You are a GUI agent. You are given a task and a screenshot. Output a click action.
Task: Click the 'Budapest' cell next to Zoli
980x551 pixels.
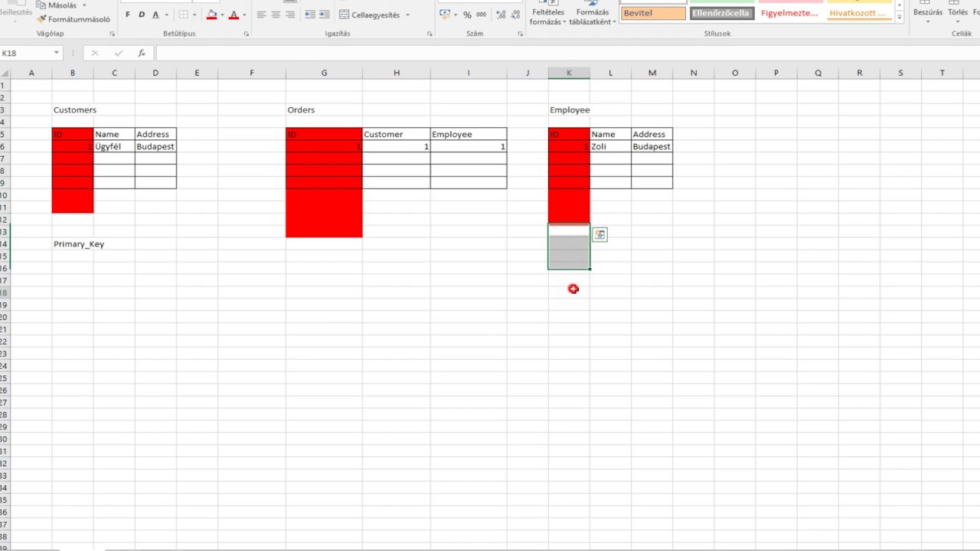tap(652, 146)
